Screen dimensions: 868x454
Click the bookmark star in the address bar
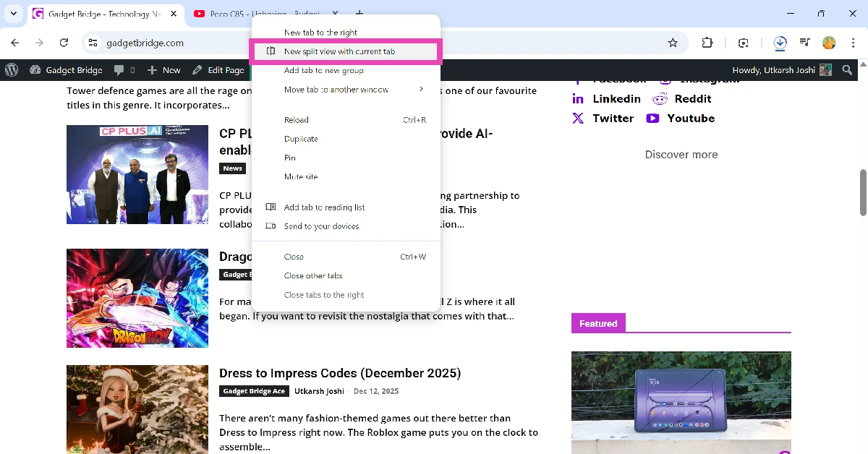coord(673,43)
